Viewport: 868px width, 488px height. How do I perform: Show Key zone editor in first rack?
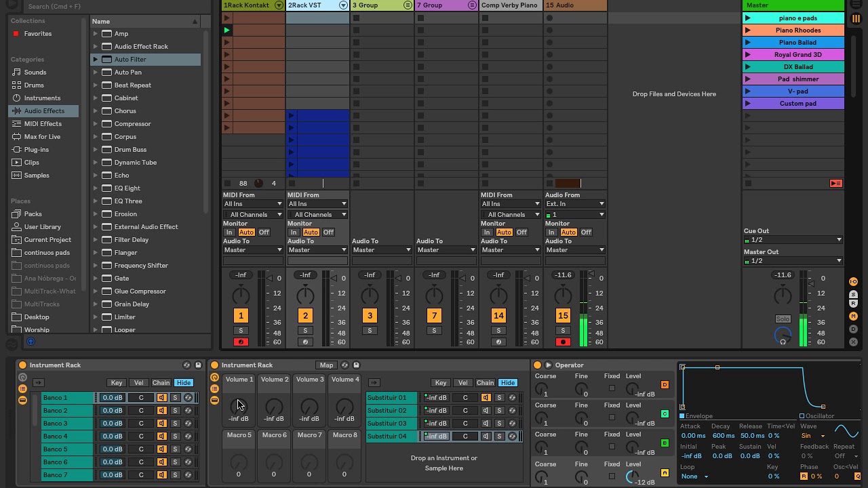[117, 383]
